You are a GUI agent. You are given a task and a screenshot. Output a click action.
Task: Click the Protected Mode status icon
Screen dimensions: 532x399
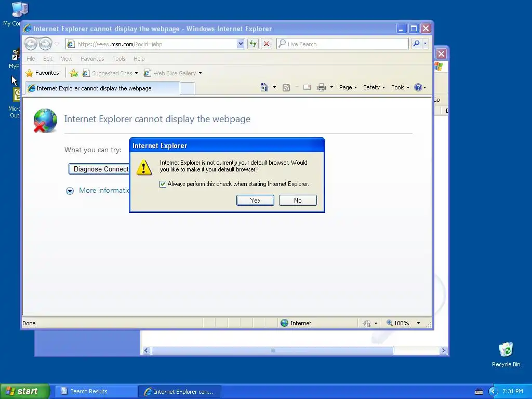tap(367, 323)
